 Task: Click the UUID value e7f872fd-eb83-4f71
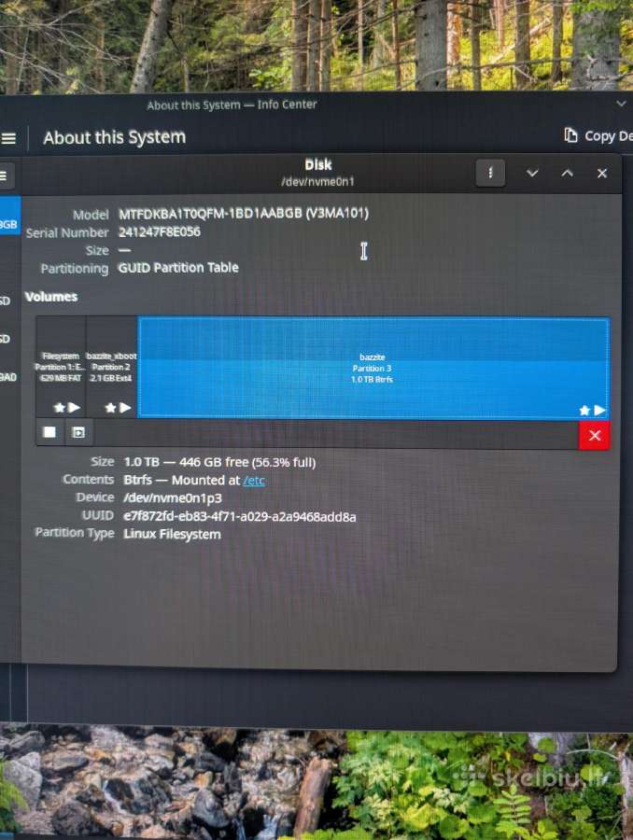tap(240, 517)
